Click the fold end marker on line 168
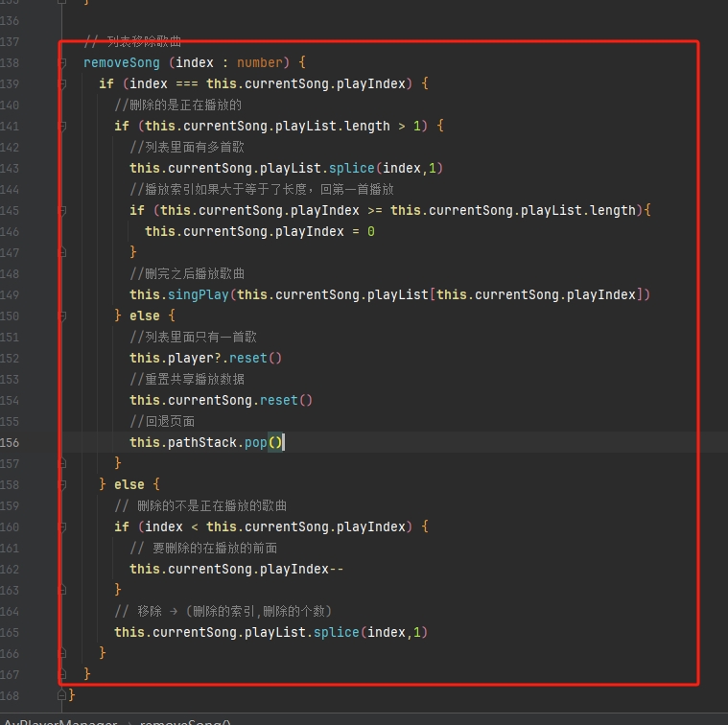728x725 pixels. 63,695
